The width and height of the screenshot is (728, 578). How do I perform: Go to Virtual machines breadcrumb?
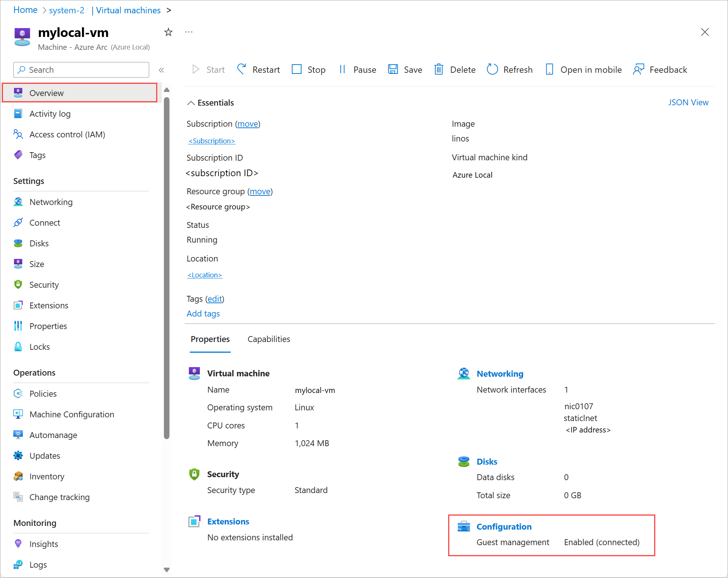pos(128,10)
